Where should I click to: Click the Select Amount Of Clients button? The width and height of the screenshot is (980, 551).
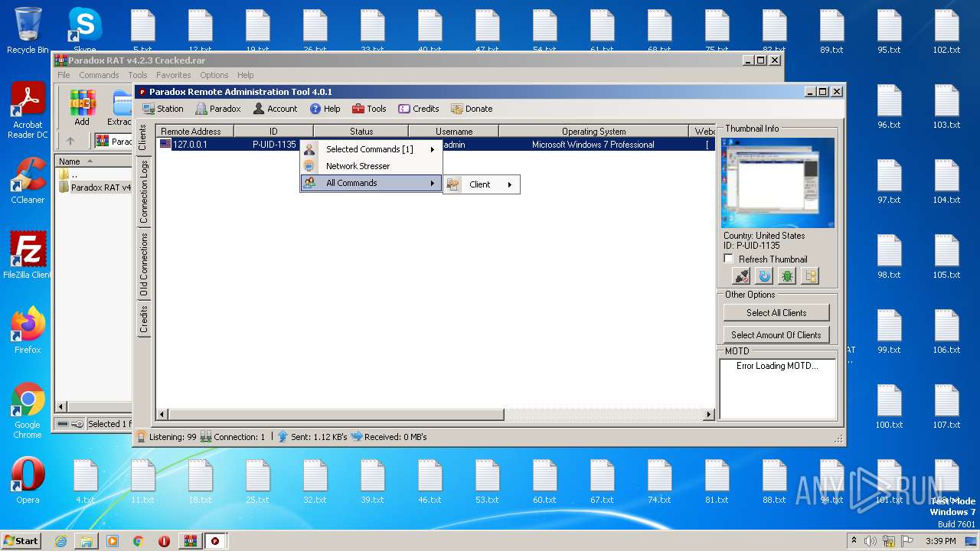click(776, 334)
